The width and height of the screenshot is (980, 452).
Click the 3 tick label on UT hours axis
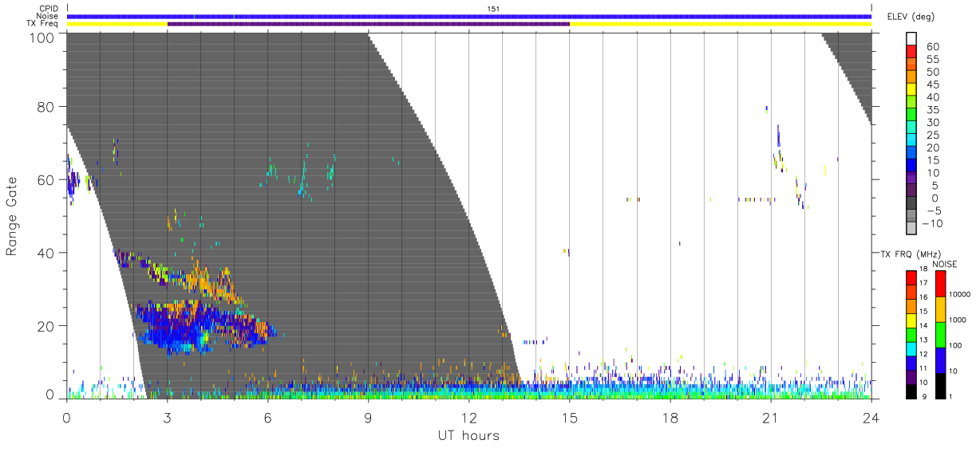tap(168, 417)
